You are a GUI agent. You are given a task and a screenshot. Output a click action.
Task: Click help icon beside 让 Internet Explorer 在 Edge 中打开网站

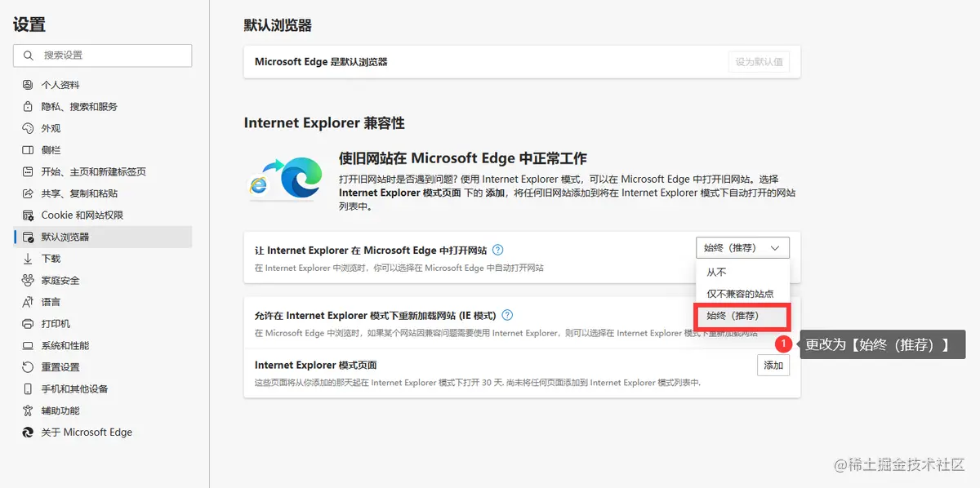click(x=498, y=251)
